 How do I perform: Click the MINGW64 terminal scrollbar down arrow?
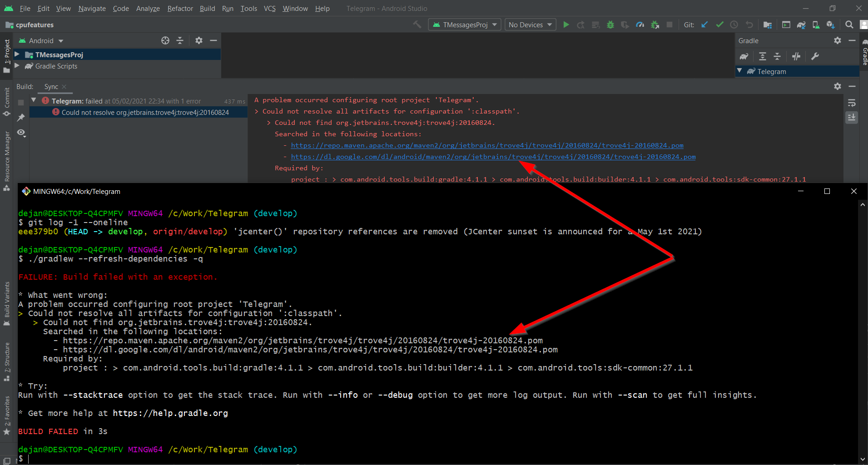[x=863, y=459]
